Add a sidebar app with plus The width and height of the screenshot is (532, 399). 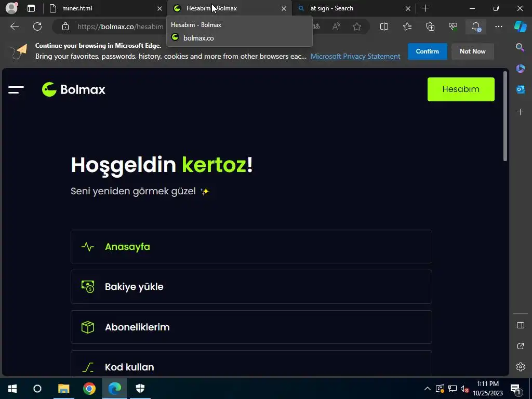pyautogui.click(x=520, y=112)
